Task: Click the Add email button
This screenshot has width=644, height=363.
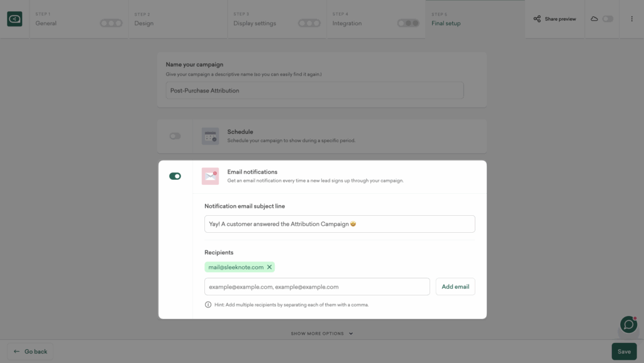Action: (x=455, y=286)
